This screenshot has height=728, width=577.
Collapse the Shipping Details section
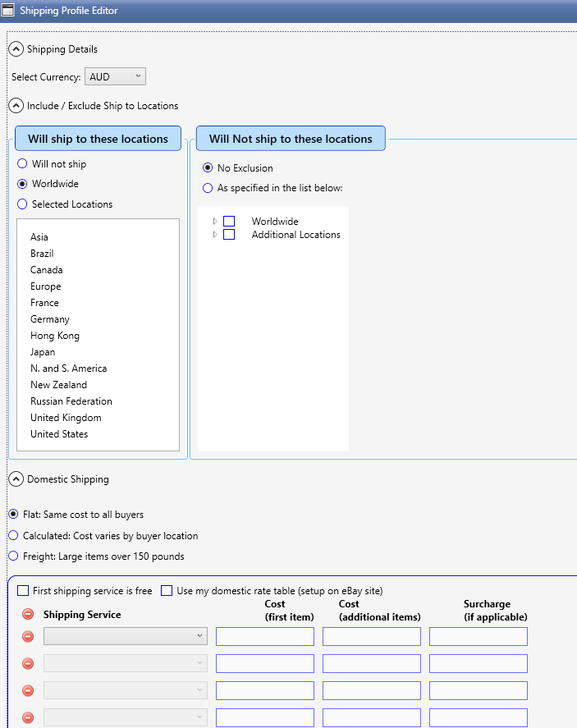pos(16,49)
